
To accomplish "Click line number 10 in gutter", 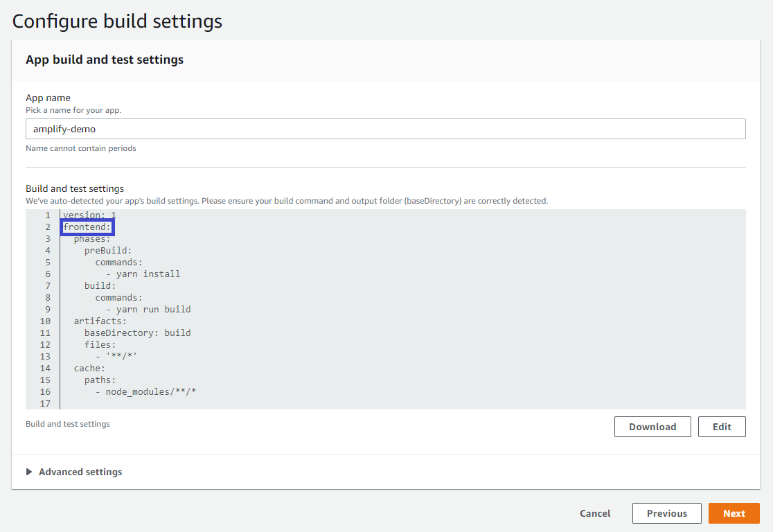I will (45, 321).
